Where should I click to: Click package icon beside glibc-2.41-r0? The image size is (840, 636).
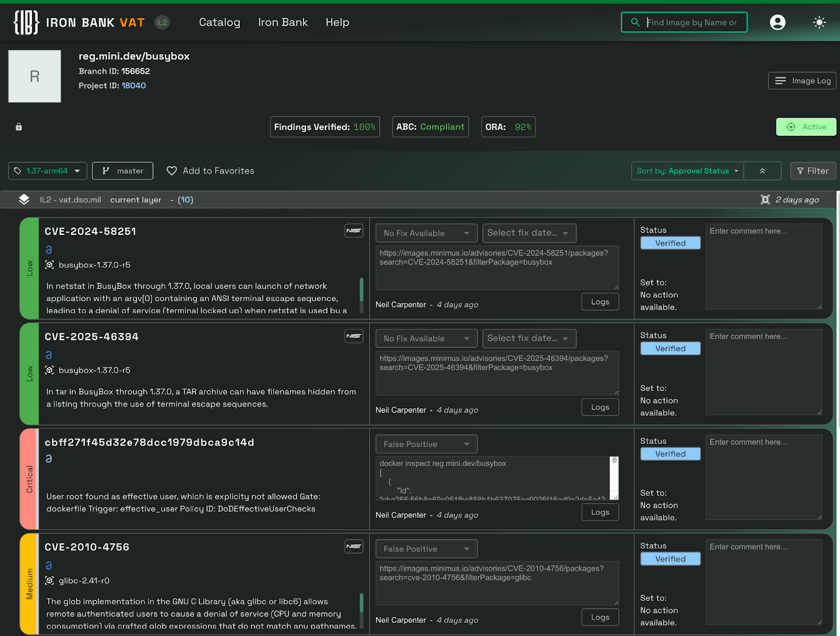point(49,580)
